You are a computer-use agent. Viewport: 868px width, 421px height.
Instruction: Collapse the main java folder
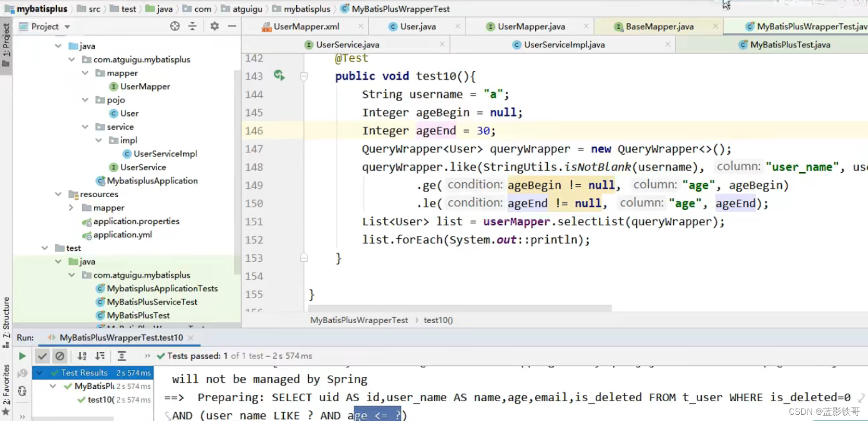coord(58,46)
